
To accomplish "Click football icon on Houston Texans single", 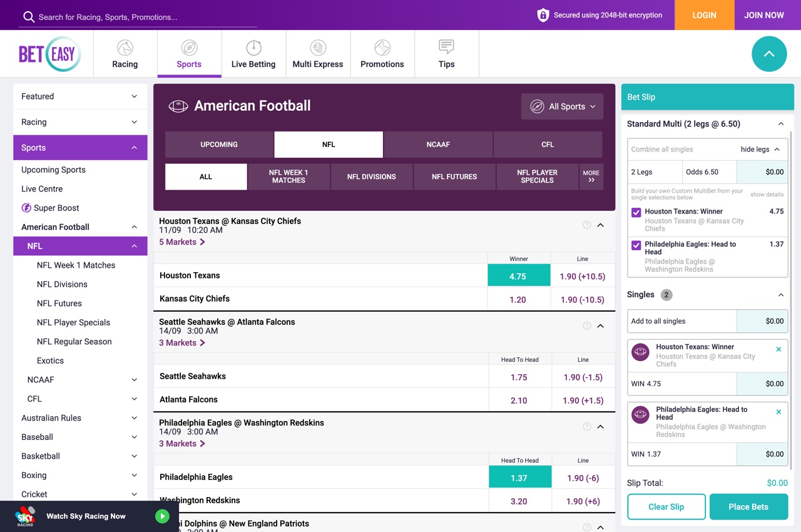I will click(641, 352).
